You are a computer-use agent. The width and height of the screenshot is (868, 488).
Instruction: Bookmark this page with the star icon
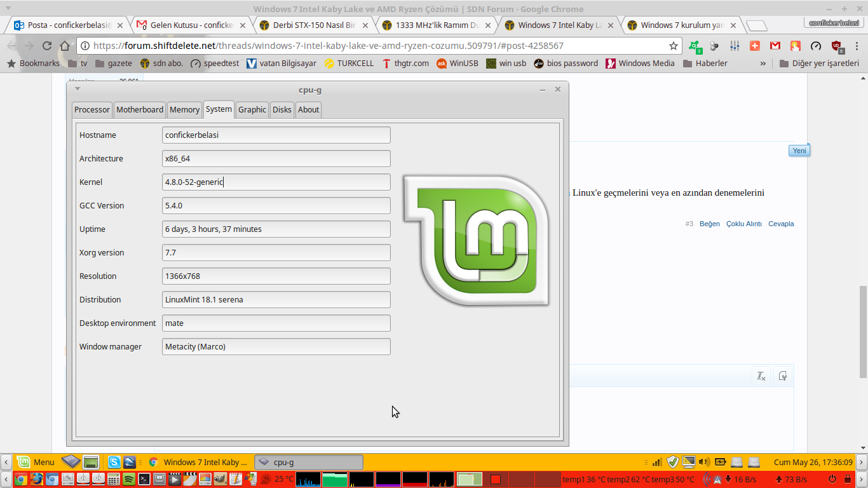coord(674,46)
